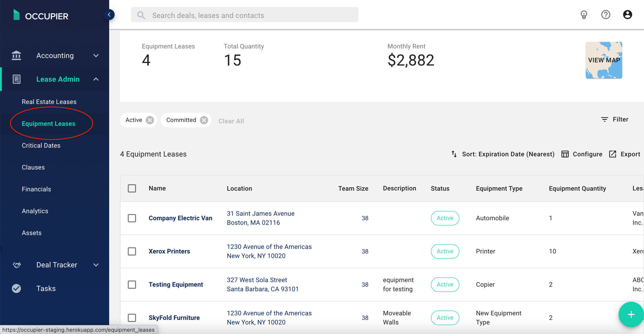Open the SkyFold Furniture lease
Screen dimensions: 644x334
(x=174, y=318)
